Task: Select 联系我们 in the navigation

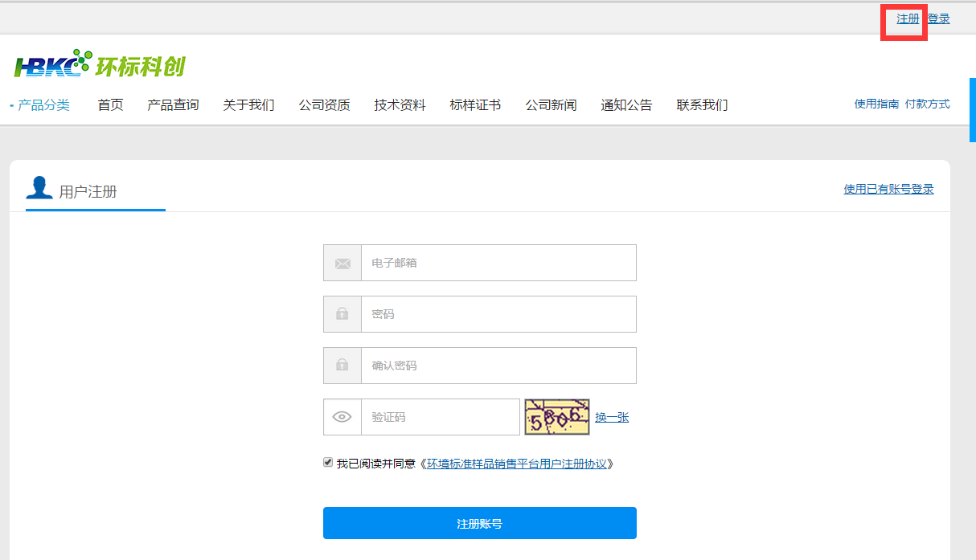Action: [702, 105]
